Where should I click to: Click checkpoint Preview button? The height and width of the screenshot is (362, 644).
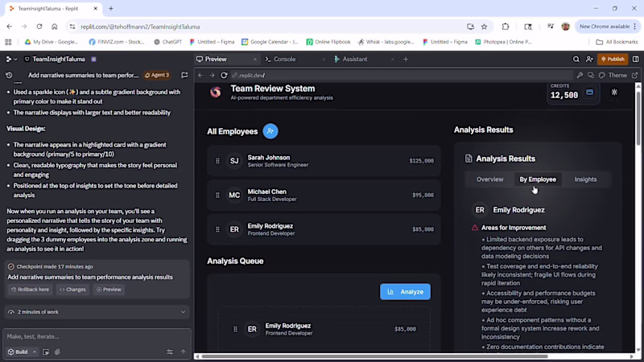(x=109, y=290)
